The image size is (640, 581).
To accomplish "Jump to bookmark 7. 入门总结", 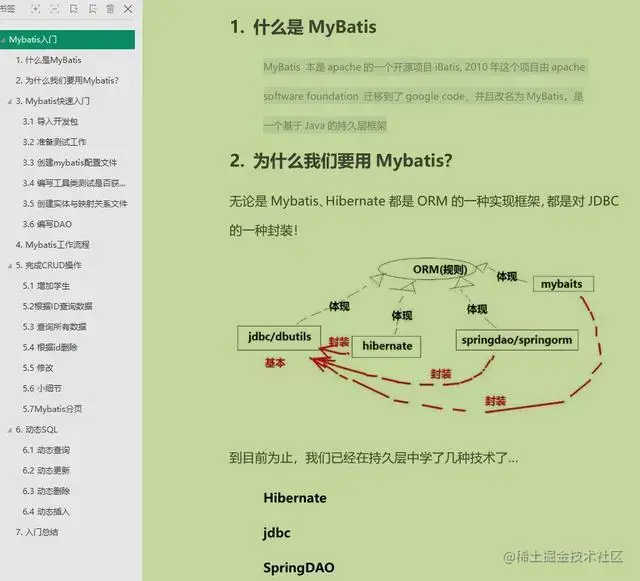I will [x=37, y=532].
